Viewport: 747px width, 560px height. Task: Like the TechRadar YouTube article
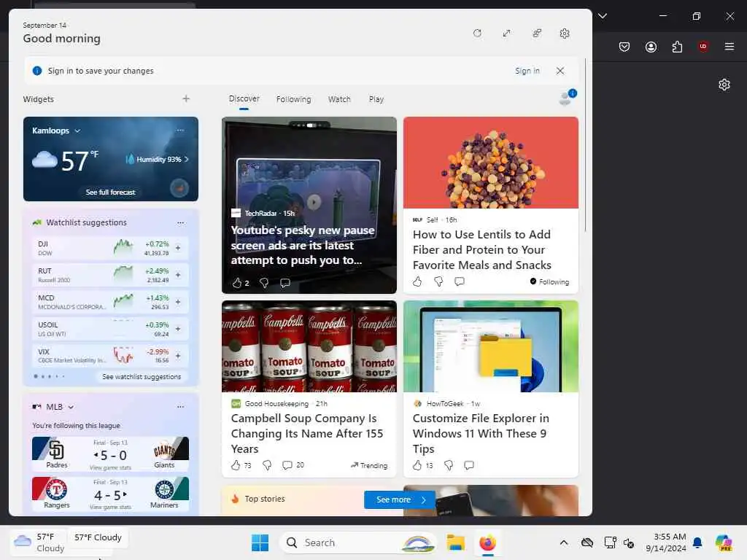tap(237, 283)
